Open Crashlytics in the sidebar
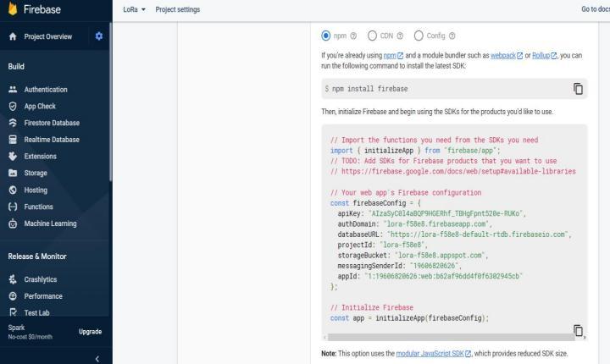Screen dimensions: 610x364 [41, 279]
